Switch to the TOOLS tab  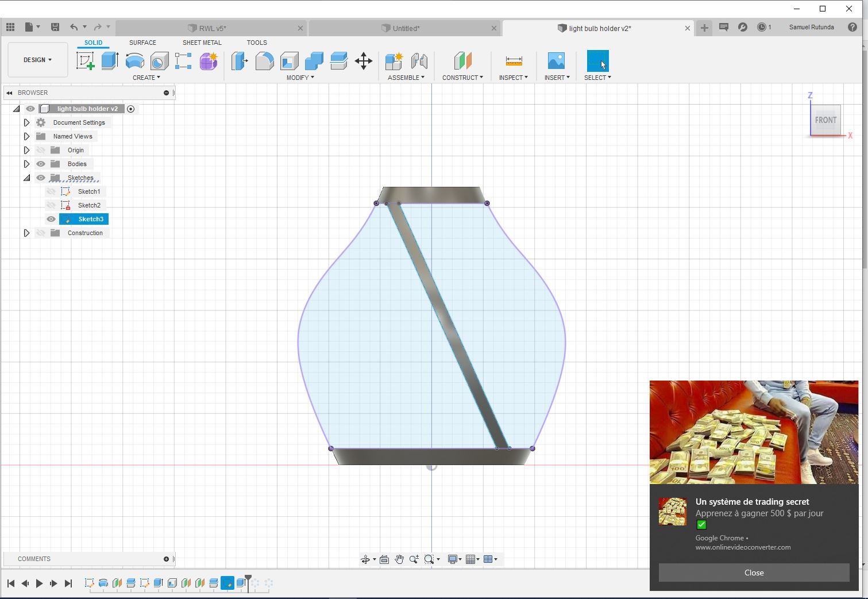click(x=257, y=43)
